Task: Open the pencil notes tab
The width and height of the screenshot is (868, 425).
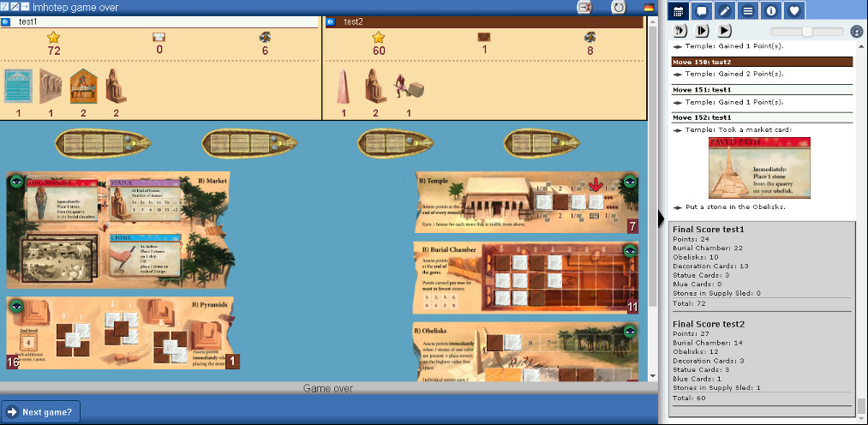Action: click(x=725, y=10)
